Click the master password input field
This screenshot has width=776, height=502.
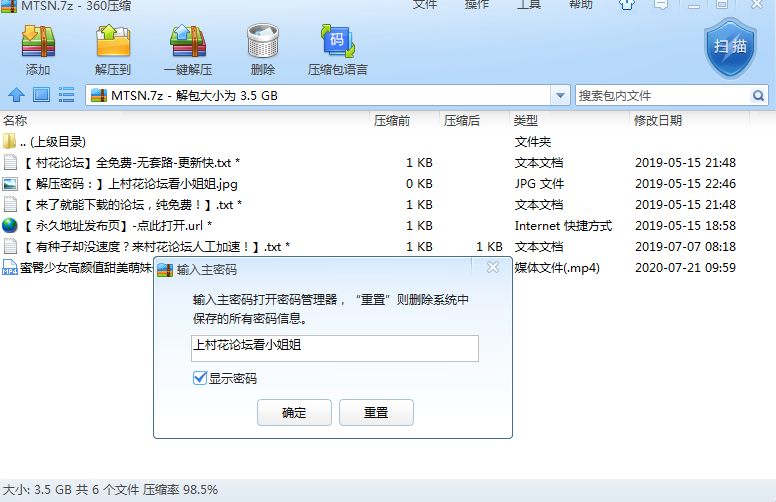pos(334,347)
